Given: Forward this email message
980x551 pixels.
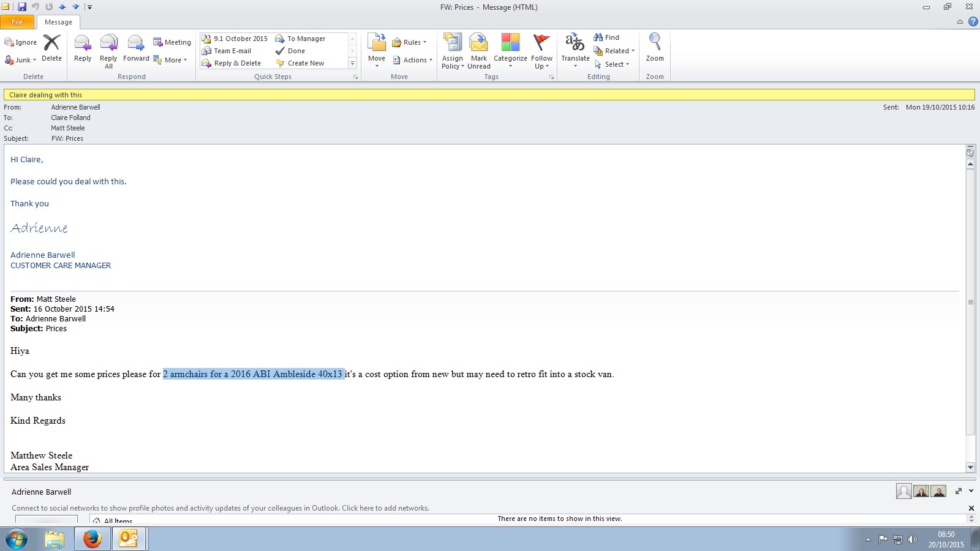Looking at the screenshot, I should 136,44.
